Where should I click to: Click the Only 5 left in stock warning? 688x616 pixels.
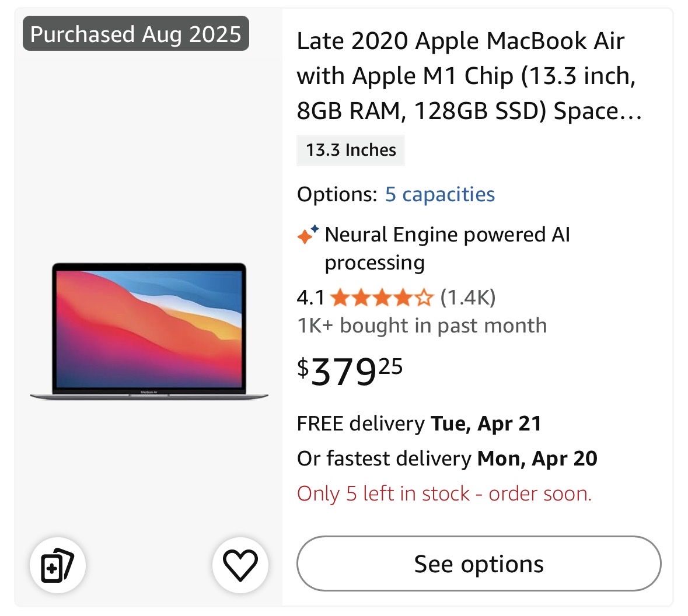[444, 494]
